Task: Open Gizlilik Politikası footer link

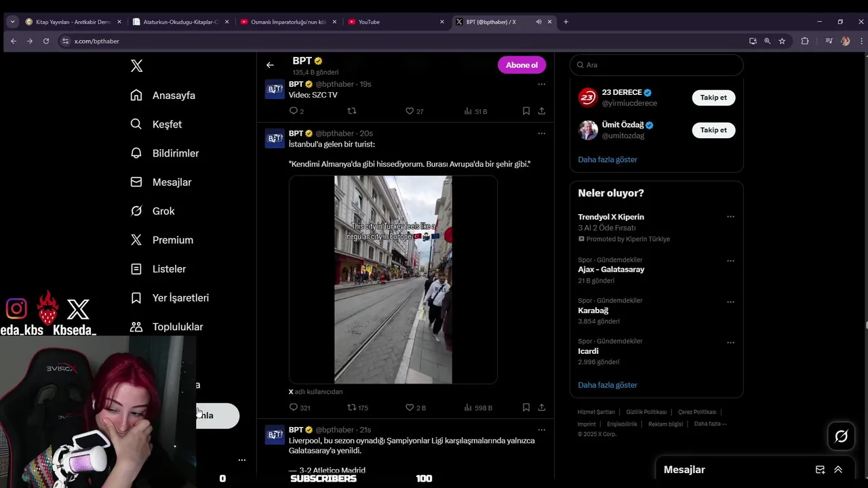Action: 646,412
